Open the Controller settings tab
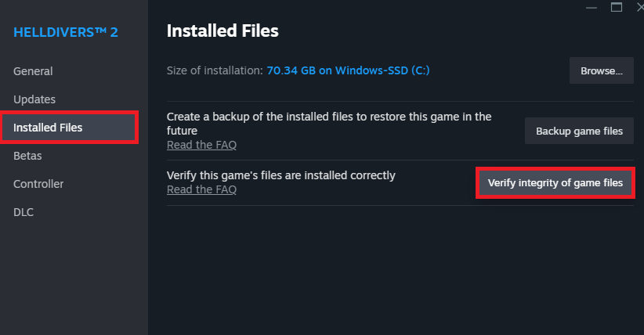 coord(38,184)
